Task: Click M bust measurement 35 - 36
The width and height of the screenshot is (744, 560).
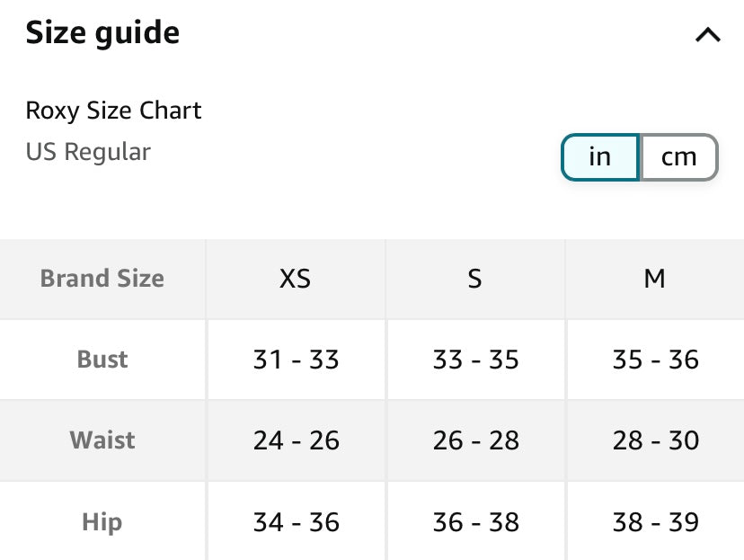Action: point(655,360)
